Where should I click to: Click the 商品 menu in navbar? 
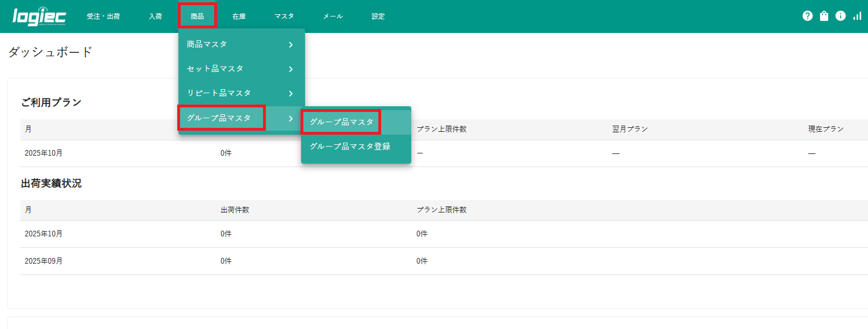tap(197, 16)
